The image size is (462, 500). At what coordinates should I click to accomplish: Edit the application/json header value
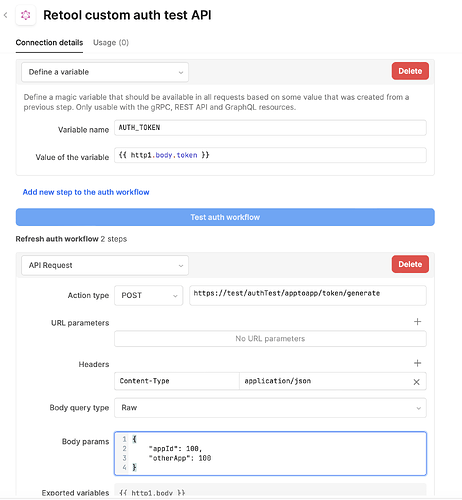tap(325, 381)
